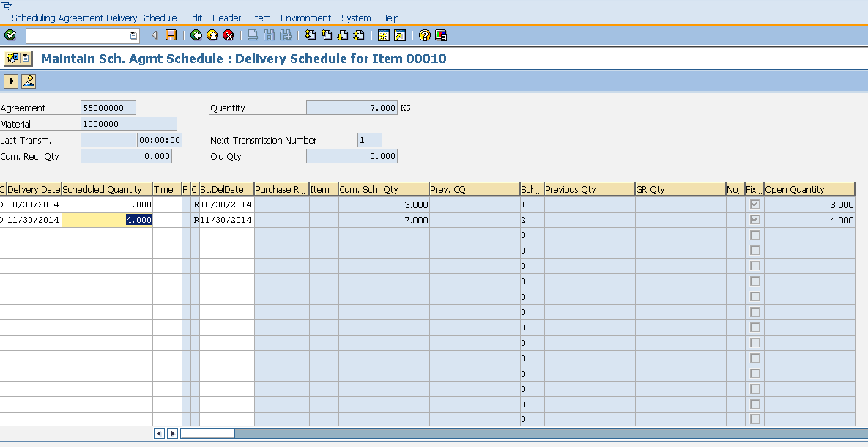
Task: Click the Cum. Sch. Qty cell 7.000
Action: [384, 220]
